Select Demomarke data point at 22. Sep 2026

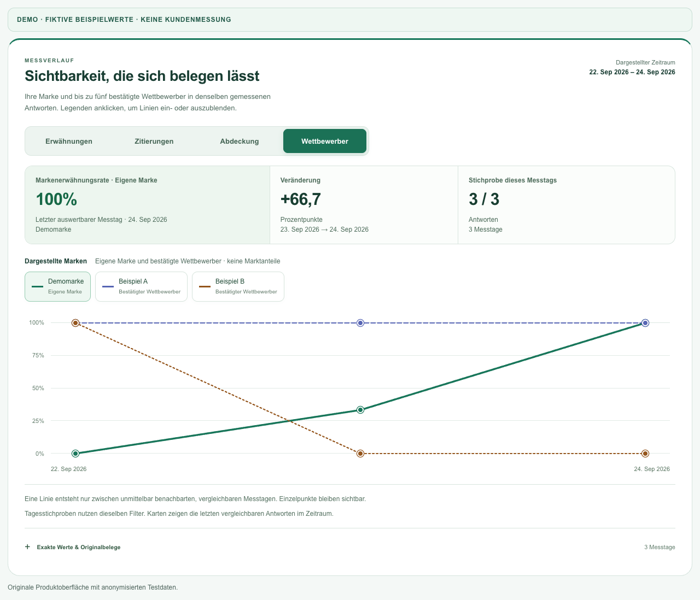[75, 454]
